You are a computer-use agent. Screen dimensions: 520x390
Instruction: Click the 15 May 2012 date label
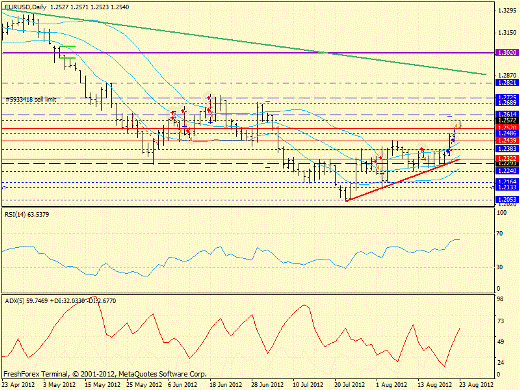(x=102, y=385)
